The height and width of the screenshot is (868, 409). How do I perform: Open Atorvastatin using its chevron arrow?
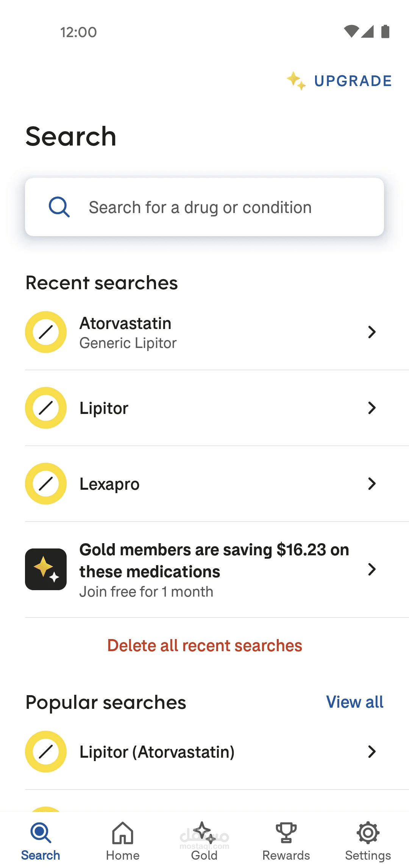tap(372, 332)
